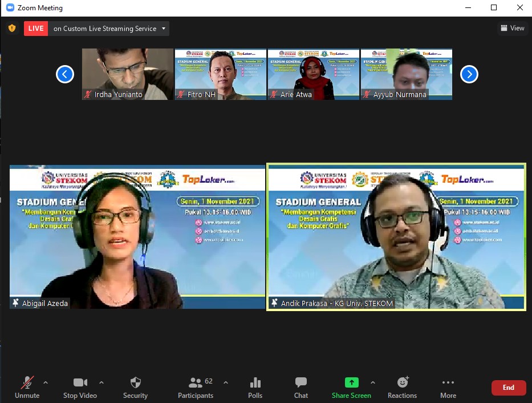This screenshot has width=532, height=403.
Task: Click the meeting encryption shield icon
Action: [x=12, y=28]
